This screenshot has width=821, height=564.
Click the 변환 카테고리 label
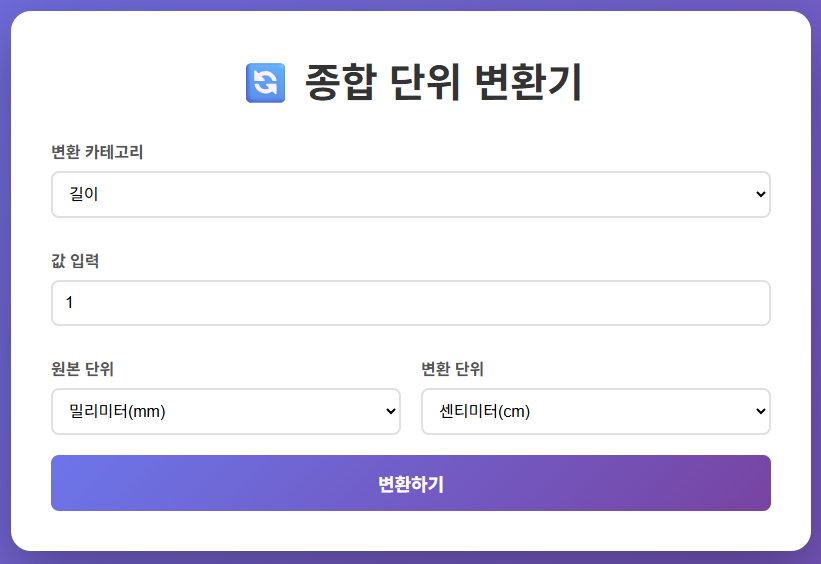98,152
